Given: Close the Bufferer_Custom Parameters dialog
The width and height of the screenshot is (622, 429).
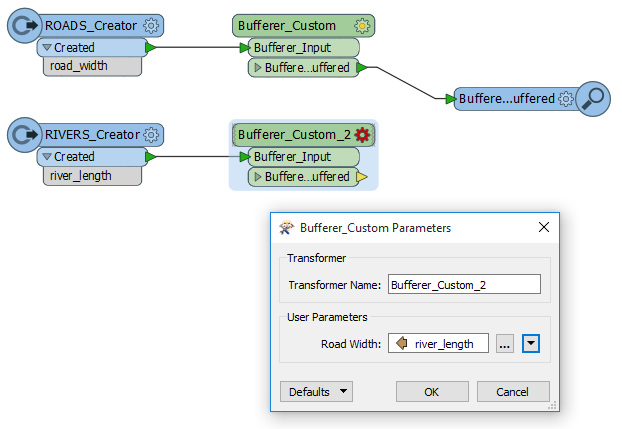Looking at the screenshot, I should [x=544, y=227].
